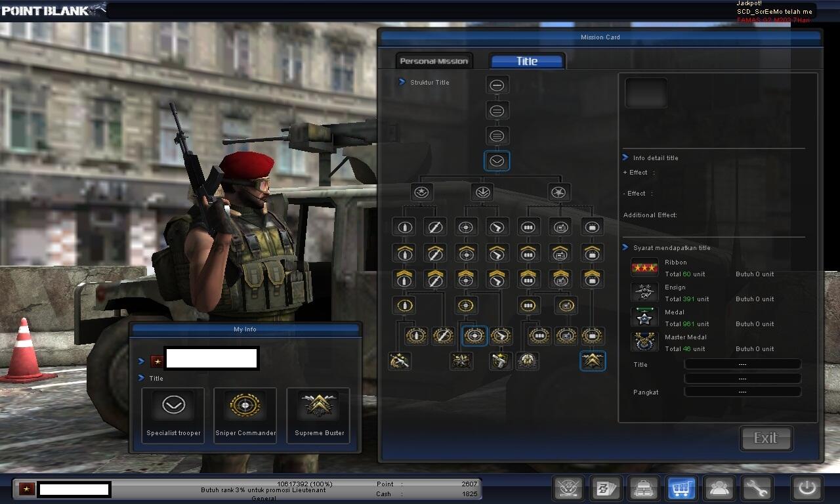The height and width of the screenshot is (504, 840).
Task: Click the empty title preview box
Action: [x=646, y=93]
